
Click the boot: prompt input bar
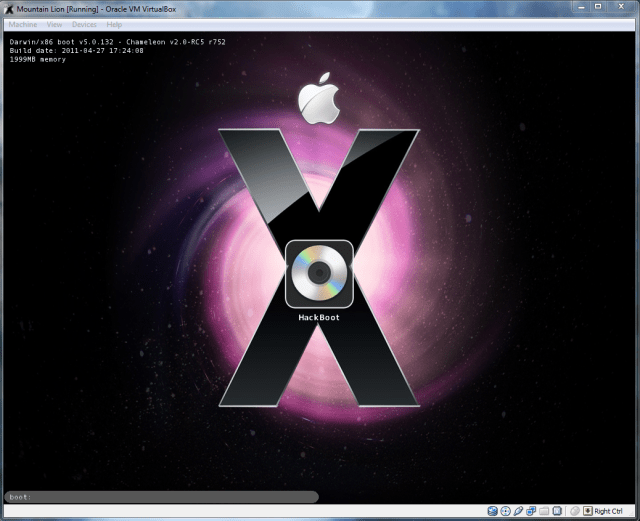pos(160,496)
